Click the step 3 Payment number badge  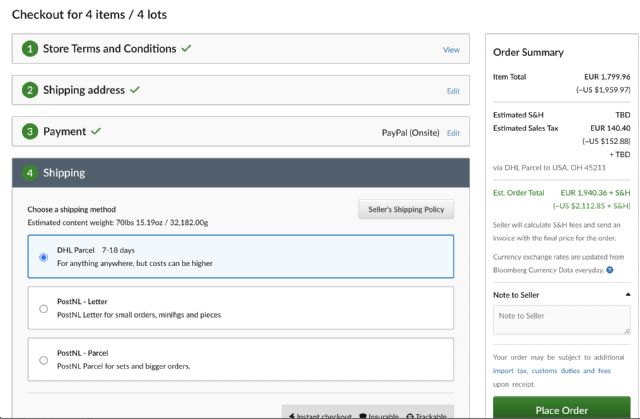pos(30,131)
